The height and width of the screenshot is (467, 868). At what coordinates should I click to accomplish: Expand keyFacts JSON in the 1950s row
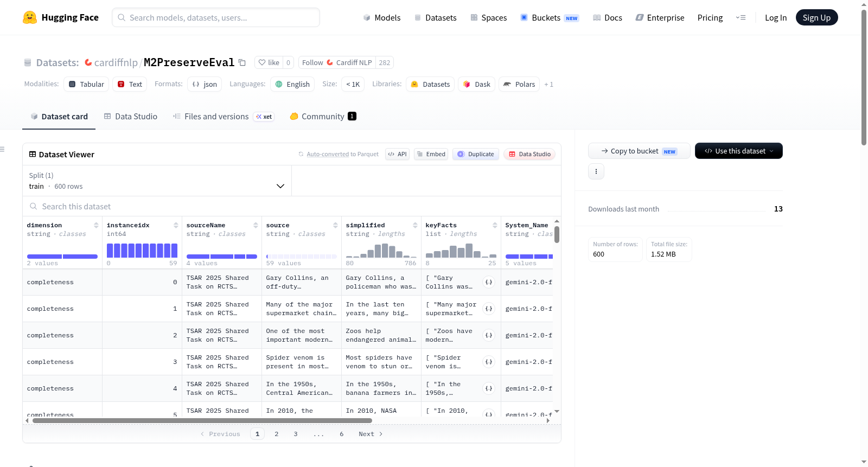[489, 388]
